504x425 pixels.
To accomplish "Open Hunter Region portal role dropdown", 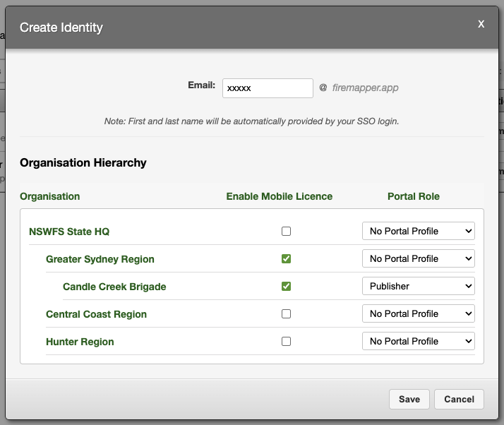I will click(x=418, y=341).
